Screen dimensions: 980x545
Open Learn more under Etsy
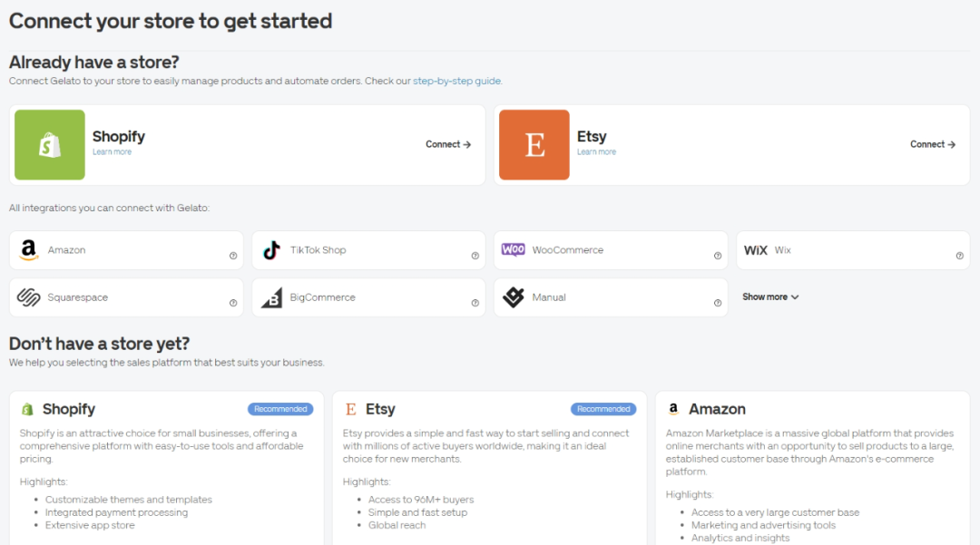(x=596, y=152)
